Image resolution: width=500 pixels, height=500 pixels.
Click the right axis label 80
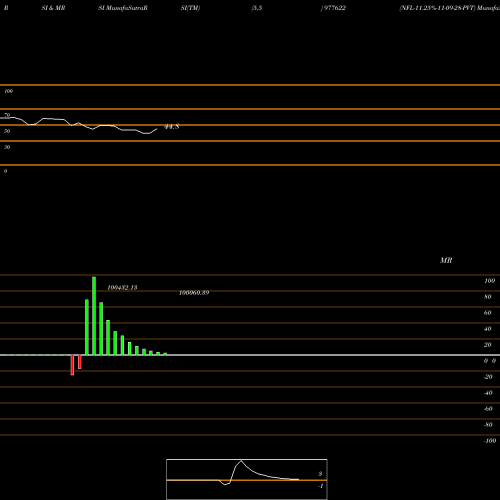click(x=488, y=297)
